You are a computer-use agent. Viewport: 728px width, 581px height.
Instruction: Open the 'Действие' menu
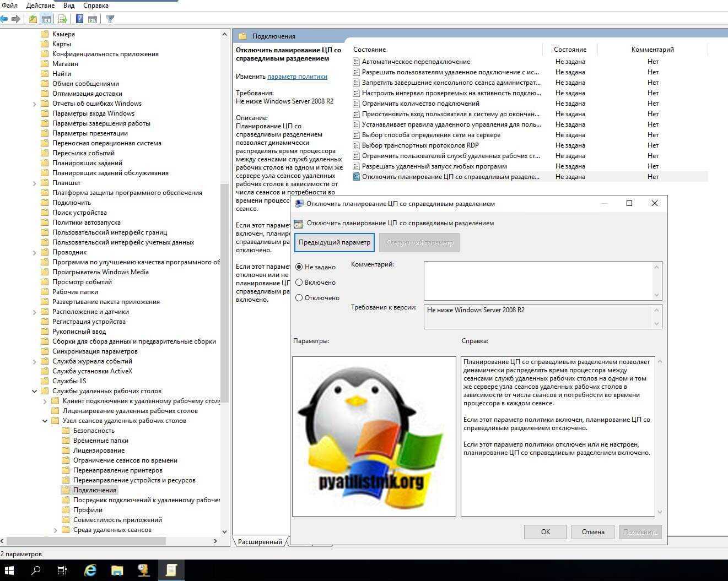coord(40,6)
